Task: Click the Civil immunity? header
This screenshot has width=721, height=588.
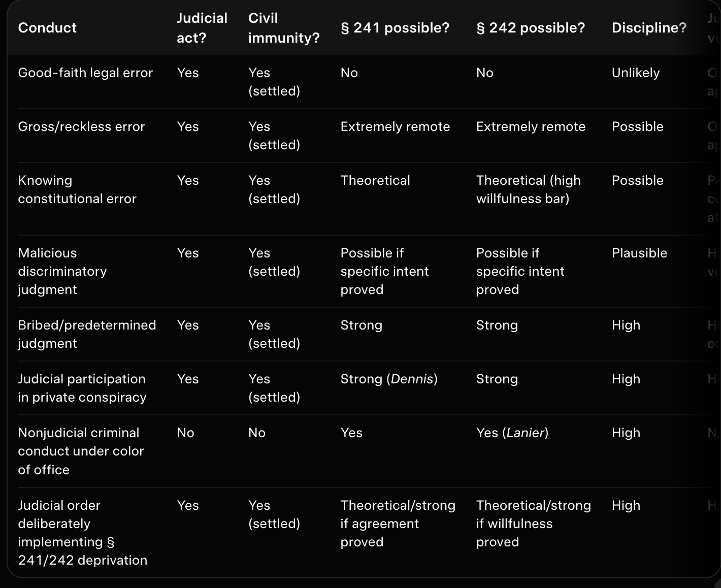Action: click(284, 28)
